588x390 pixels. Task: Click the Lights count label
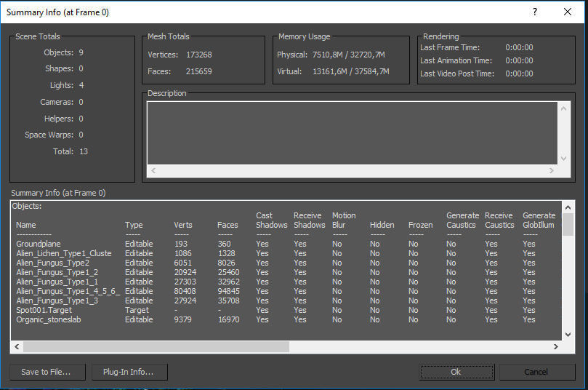click(x=62, y=85)
